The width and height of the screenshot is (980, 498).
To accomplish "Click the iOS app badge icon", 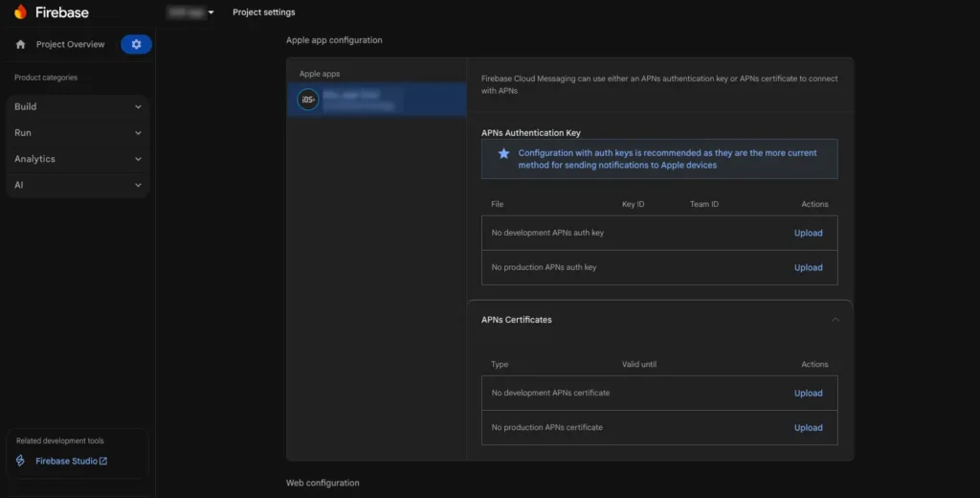I will tap(307, 100).
